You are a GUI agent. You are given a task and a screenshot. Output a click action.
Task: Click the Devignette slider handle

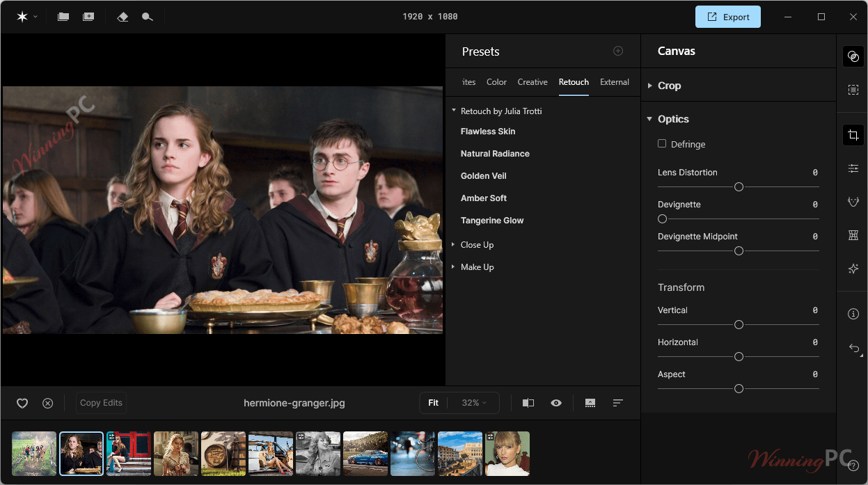pyautogui.click(x=662, y=219)
